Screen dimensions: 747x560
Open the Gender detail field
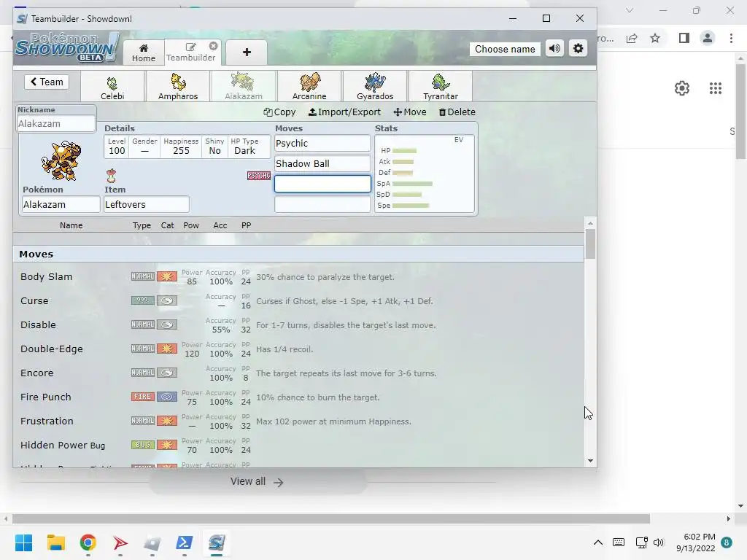(145, 147)
